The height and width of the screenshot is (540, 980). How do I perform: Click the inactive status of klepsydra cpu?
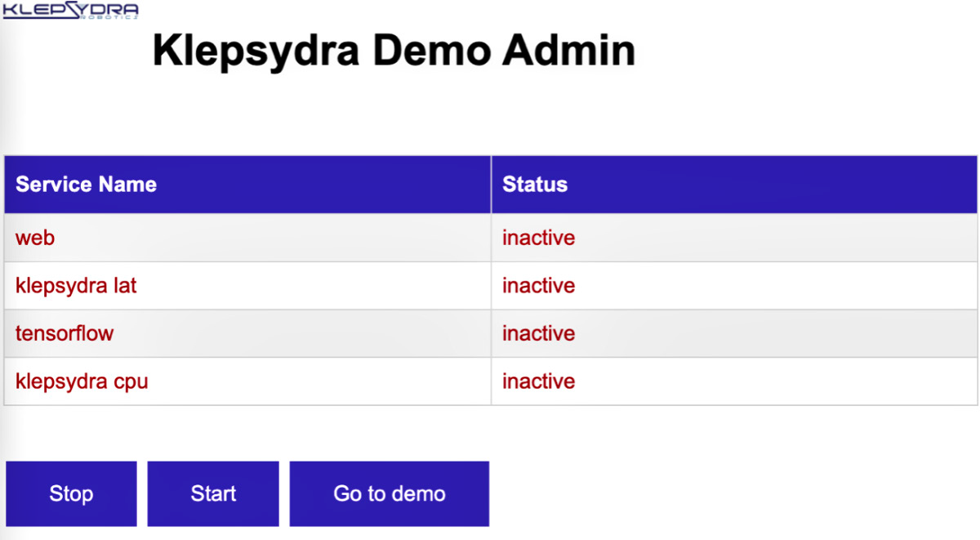click(x=538, y=382)
